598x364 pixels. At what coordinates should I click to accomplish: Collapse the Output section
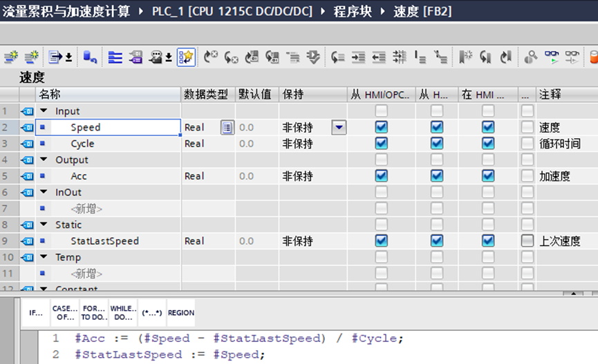[44, 160]
